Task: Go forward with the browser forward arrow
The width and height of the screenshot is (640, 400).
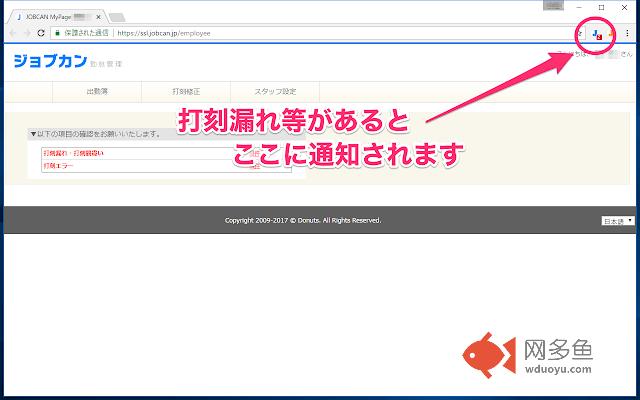Action: click(27, 33)
